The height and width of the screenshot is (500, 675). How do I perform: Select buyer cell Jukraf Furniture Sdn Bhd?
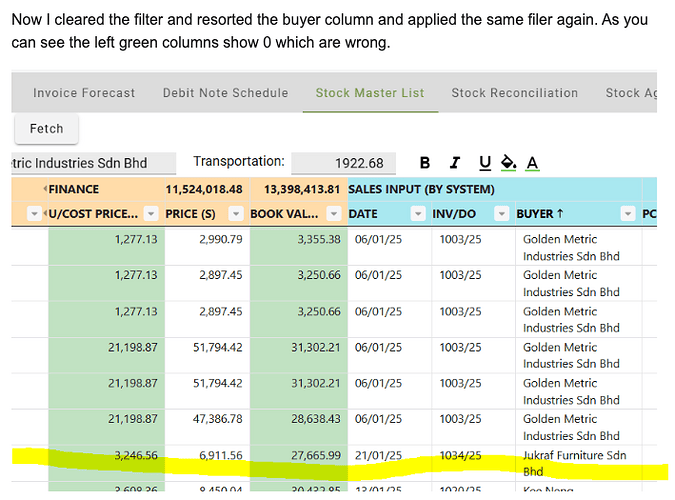point(579,463)
